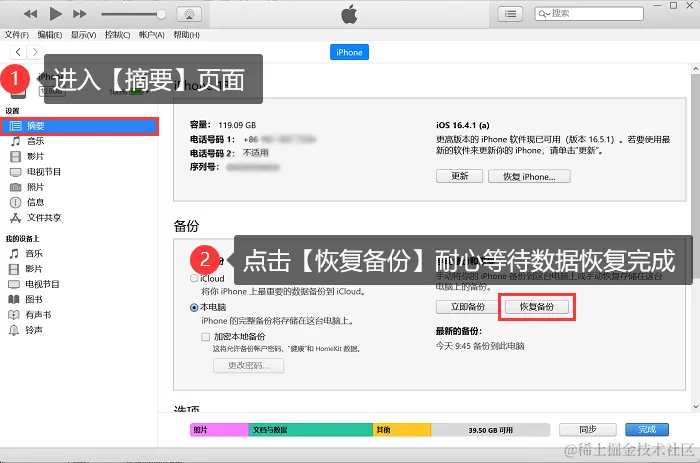The image size is (700, 463).
Task: Click the forward navigation arrow
Action: click(x=35, y=52)
